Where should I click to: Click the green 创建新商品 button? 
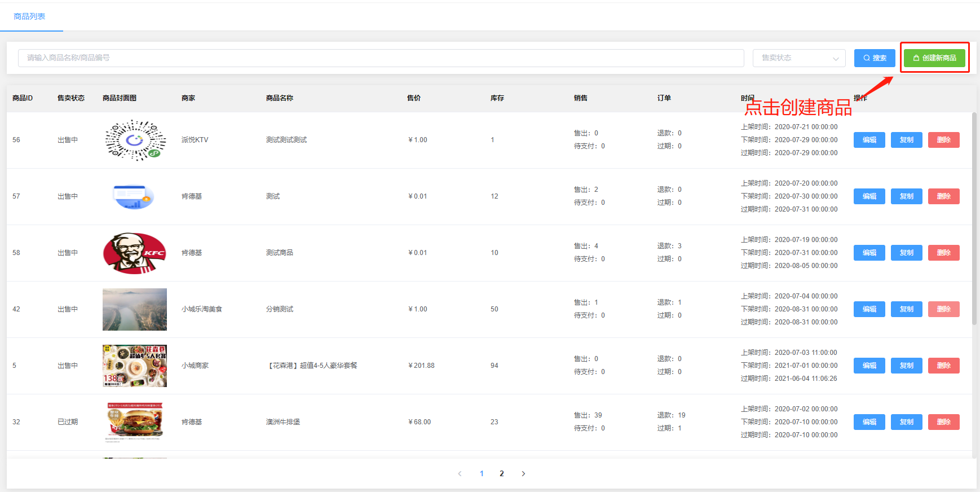[934, 58]
